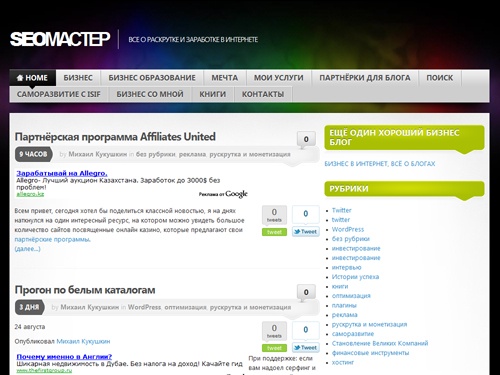
Task: Open the БИЗНЕС menu item
Action: [78, 78]
